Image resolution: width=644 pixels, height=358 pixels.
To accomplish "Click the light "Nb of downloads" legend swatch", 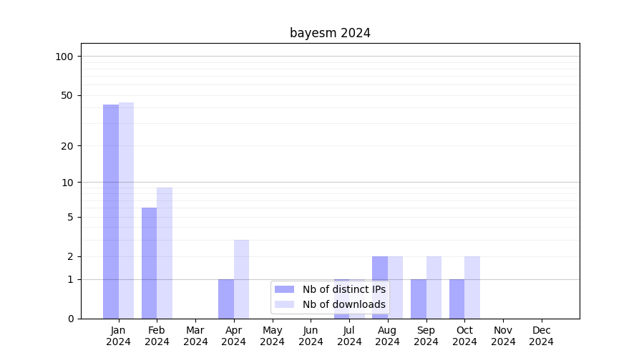I will coord(284,304).
